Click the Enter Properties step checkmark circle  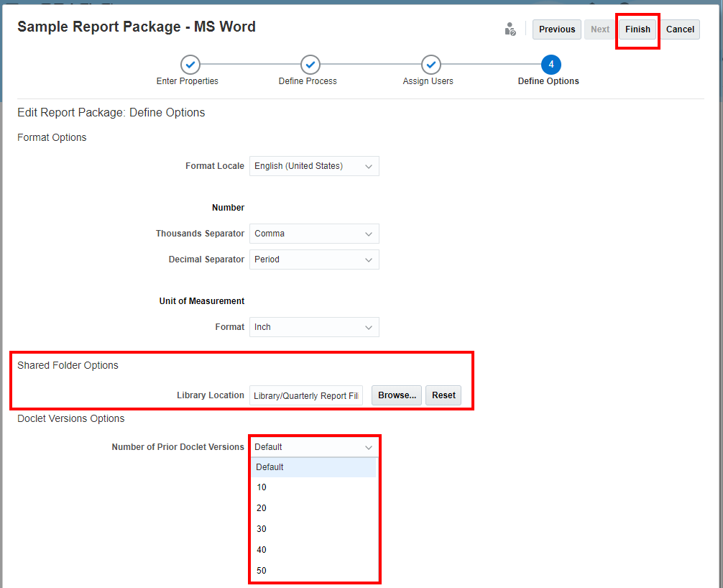190,65
